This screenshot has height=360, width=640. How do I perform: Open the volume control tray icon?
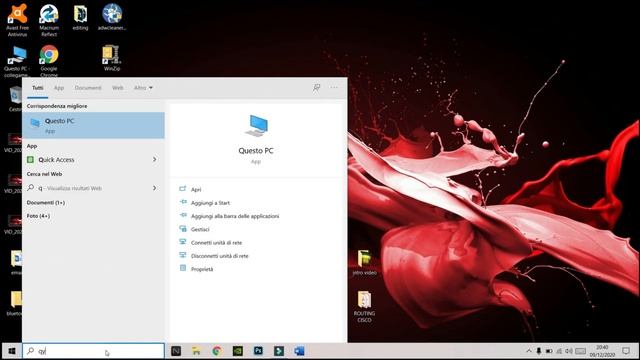point(569,351)
